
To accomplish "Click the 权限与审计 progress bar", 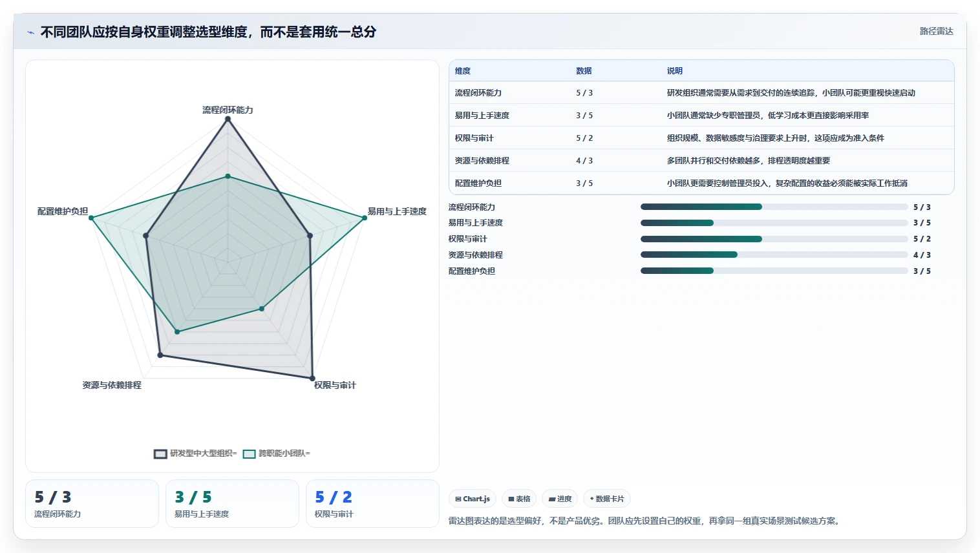I will (x=774, y=239).
